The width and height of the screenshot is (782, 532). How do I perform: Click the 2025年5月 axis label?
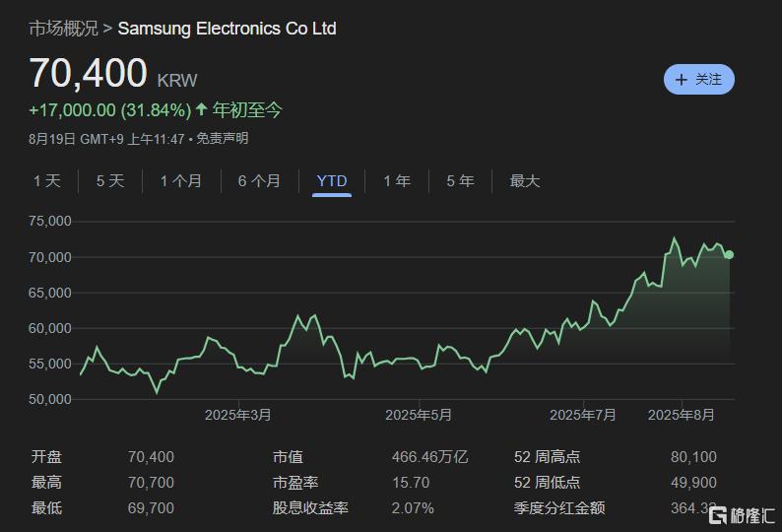tap(419, 415)
